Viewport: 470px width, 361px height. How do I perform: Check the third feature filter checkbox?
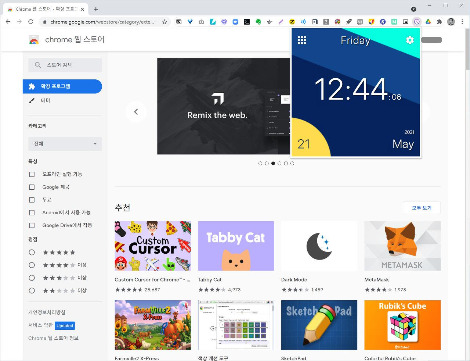tap(32, 200)
